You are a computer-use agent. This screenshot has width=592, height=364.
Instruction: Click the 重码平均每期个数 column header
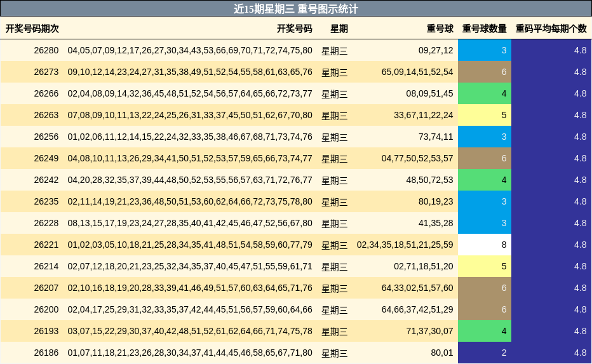click(551, 29)
